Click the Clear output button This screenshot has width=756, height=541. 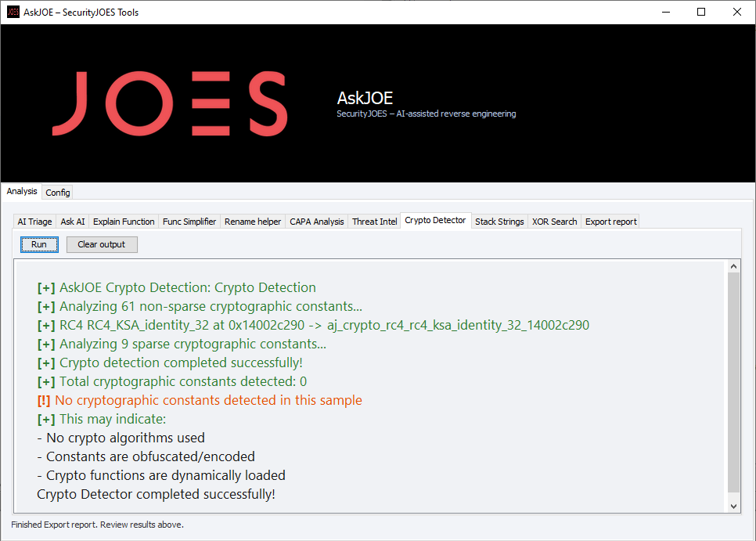pos(102,244)
